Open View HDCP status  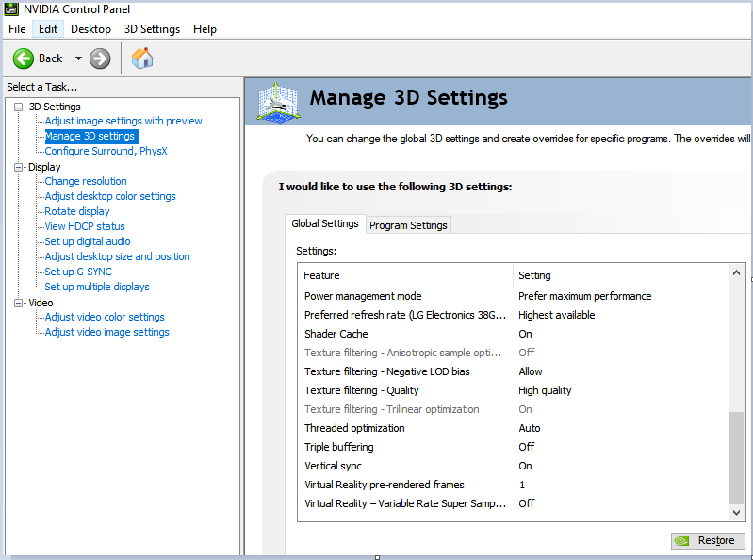85,226
